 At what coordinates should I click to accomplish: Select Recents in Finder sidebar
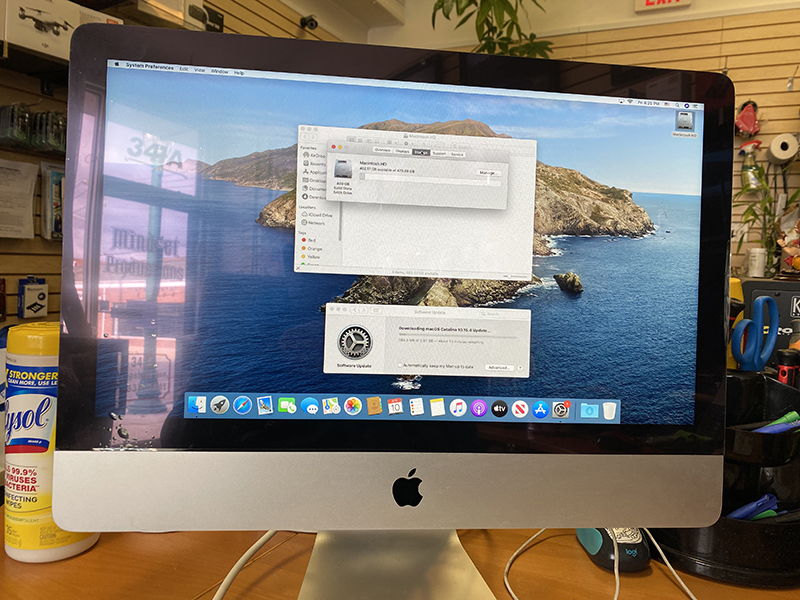314,164
